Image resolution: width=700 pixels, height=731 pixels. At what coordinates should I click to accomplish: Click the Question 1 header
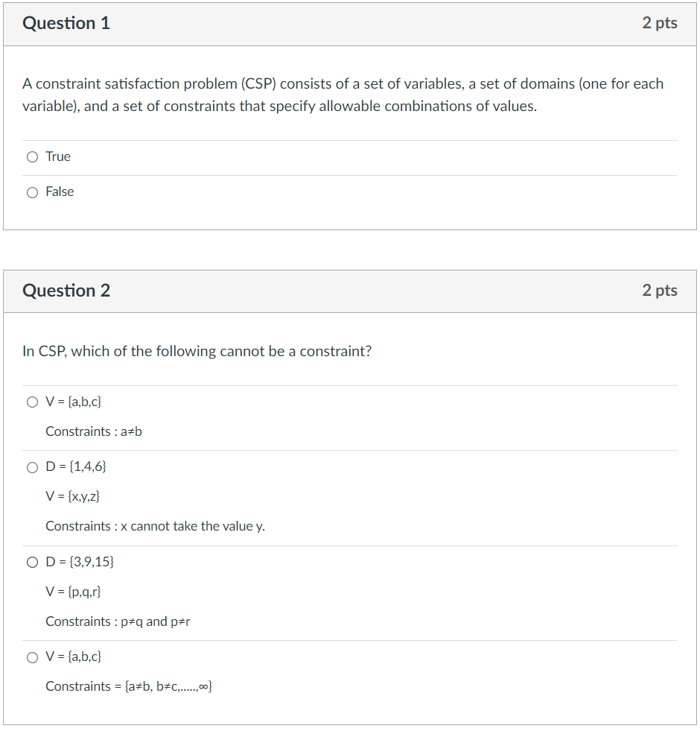pos(67,23)
